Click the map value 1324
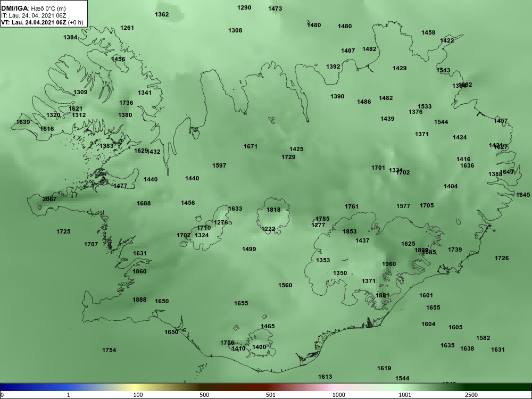This screenshot has width=532, height=399. click(x=202, y=235)
